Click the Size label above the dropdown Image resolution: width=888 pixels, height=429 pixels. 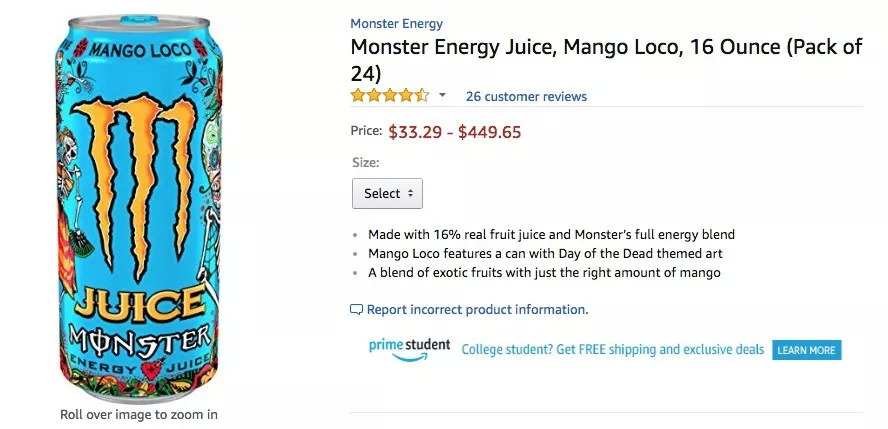[366, 162]
